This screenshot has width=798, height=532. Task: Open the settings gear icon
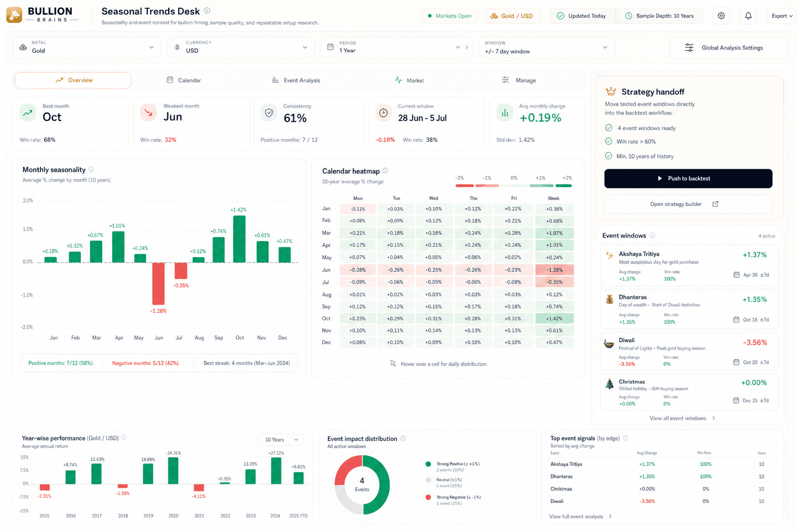(721, 16)
